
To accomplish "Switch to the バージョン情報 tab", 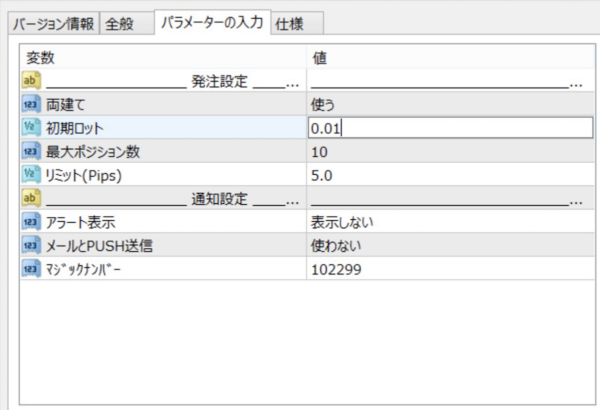I will tap(54, 24).
